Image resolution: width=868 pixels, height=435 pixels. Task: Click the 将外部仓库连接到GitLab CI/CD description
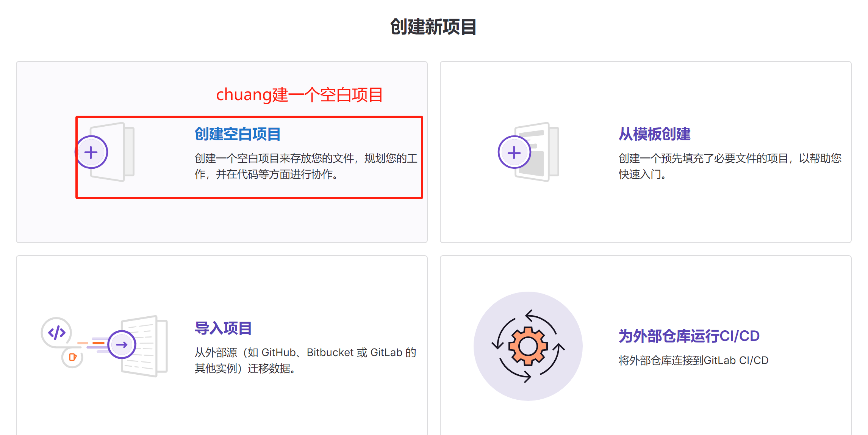pos(693,360)
